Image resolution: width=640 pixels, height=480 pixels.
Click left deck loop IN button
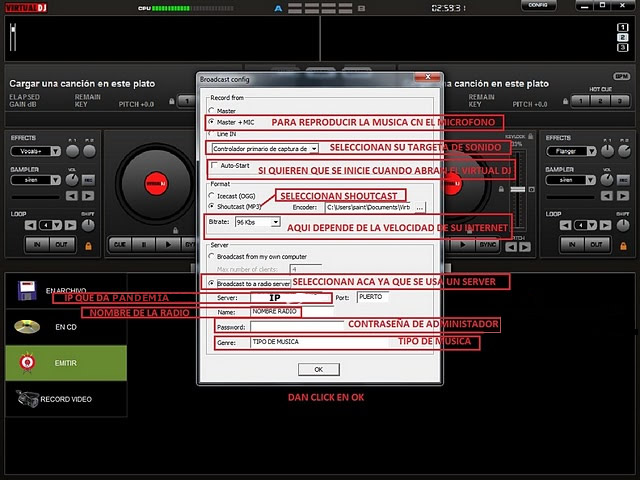(x=37, y=244)
